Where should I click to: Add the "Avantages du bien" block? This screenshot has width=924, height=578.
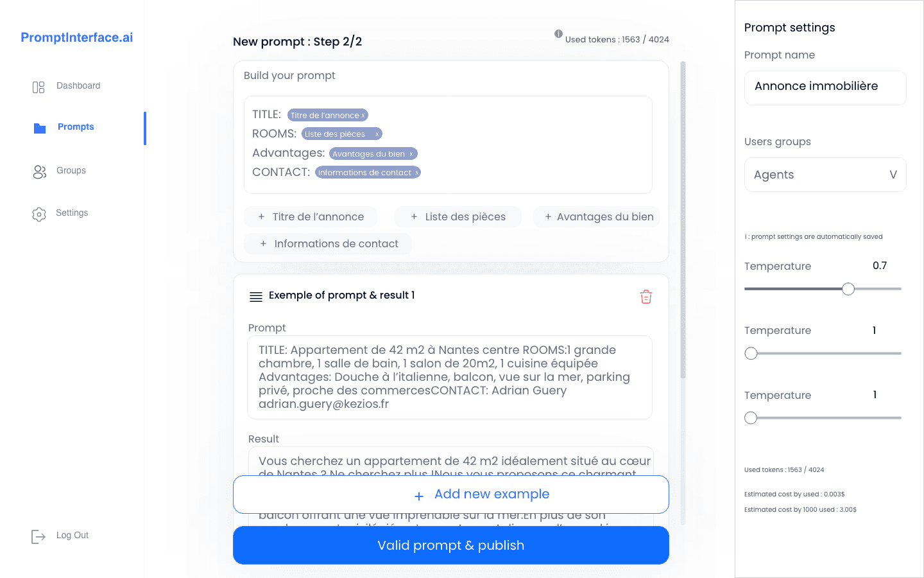click(596, 216)
